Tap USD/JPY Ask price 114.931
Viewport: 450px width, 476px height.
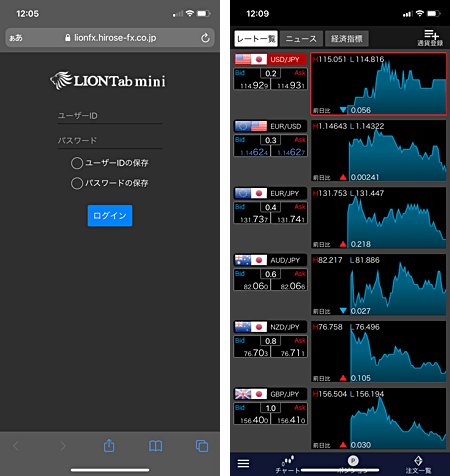click(x=291, y=86)
